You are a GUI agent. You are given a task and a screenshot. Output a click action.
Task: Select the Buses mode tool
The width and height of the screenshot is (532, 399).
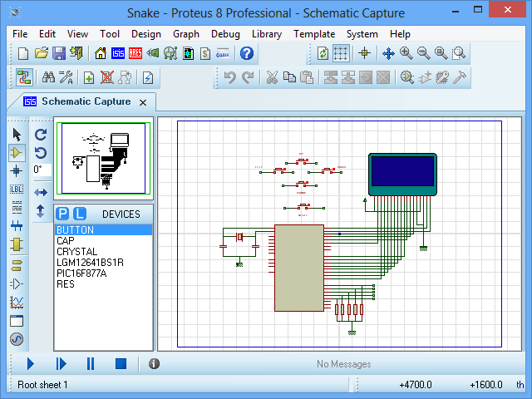point(17,225)
